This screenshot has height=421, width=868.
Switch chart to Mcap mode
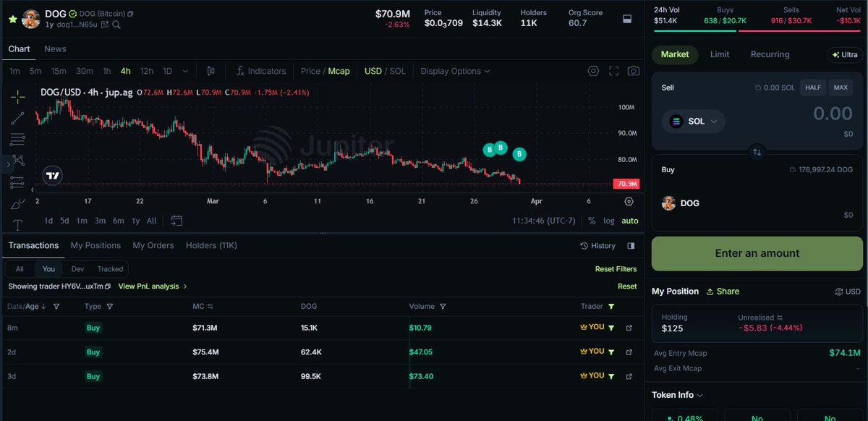339,71
